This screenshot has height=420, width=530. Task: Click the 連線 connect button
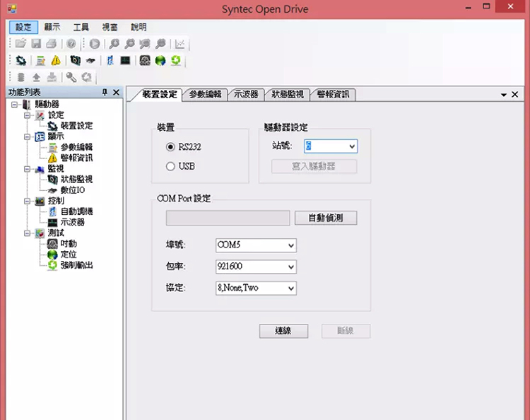pos(283,331)
